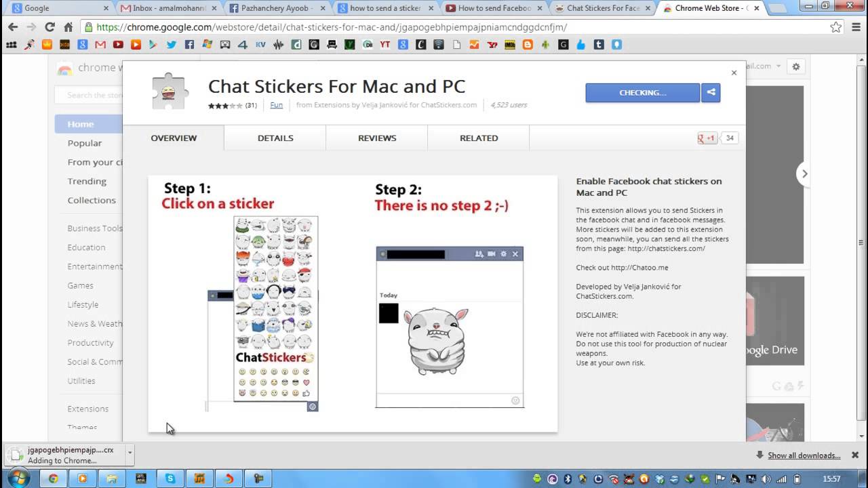Close the extension detail overlay
This screenshot has height=488, width=868.
734,73
